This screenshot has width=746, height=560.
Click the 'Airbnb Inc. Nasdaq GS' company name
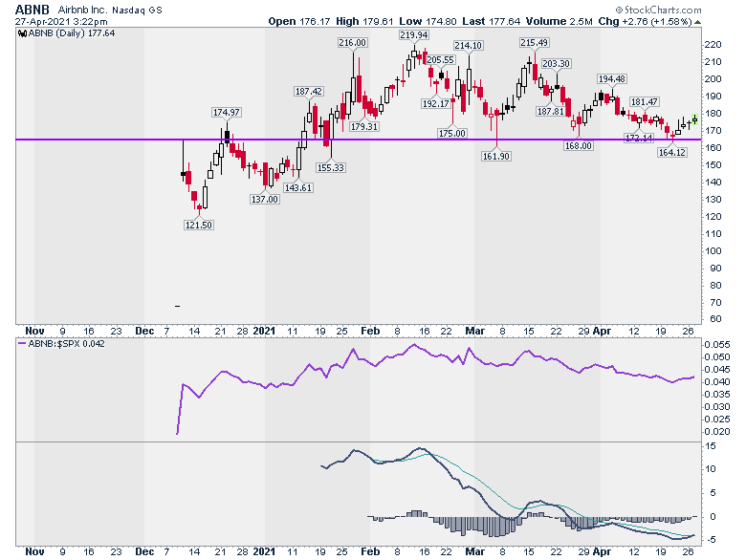tap(110, 10)
